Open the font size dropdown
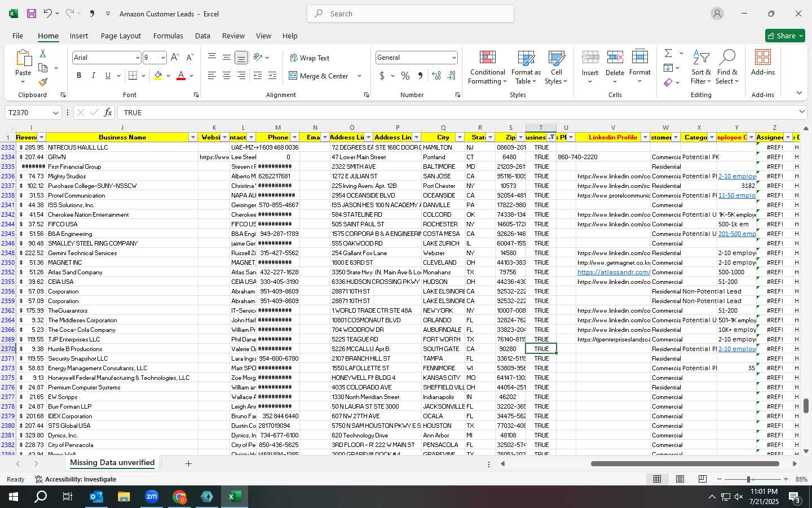The width and height of the screenshot is (812, 508). (163, 58)
